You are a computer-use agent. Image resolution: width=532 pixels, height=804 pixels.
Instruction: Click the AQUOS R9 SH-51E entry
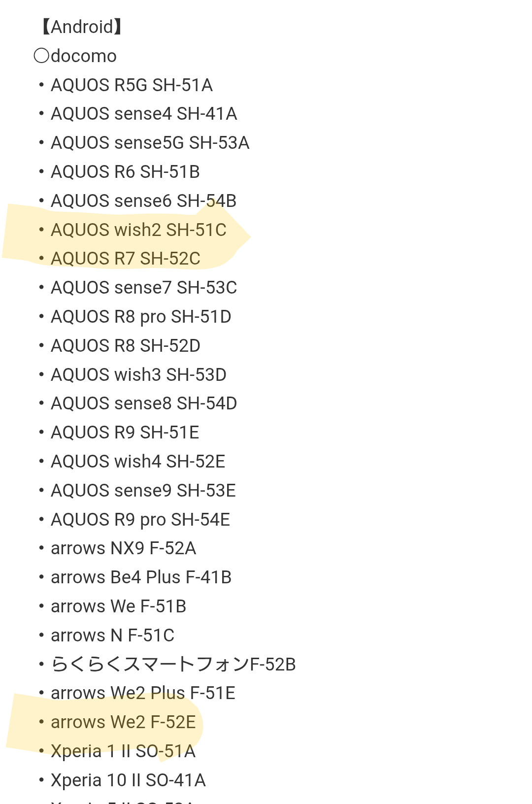(x=125, y=433)
